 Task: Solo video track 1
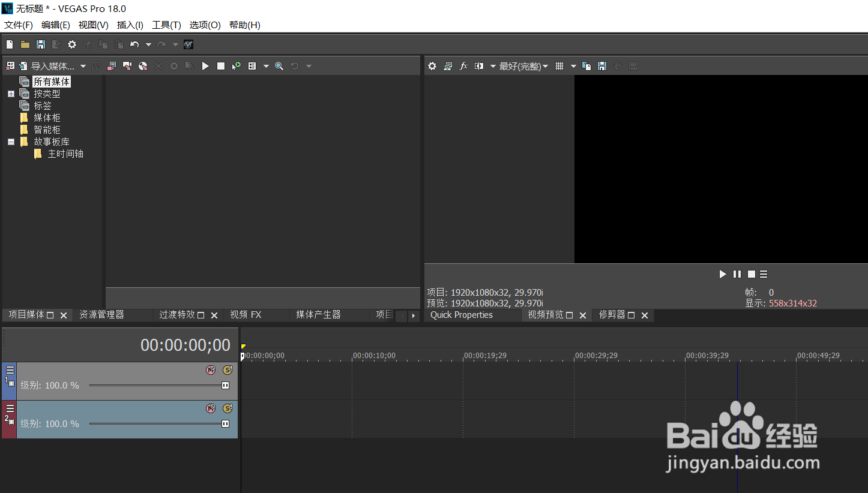coord(228,370)
